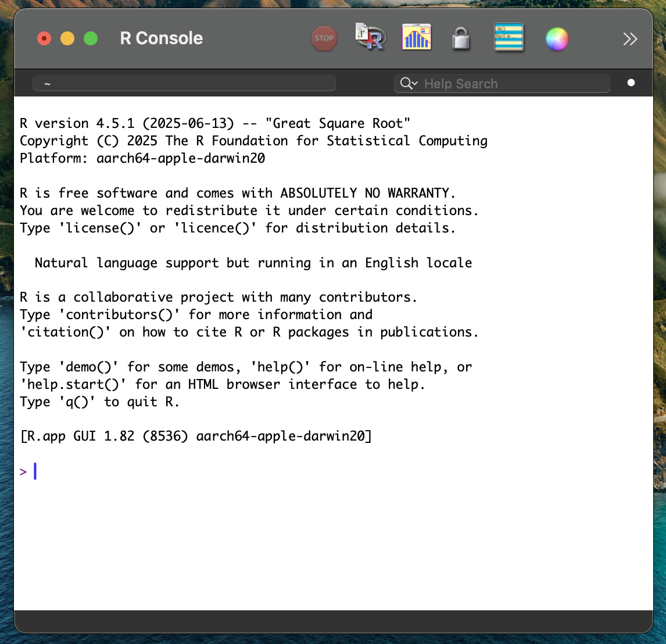Open the Help Search magnifier dropdown
666x644 pixels.
click(409, 83)
